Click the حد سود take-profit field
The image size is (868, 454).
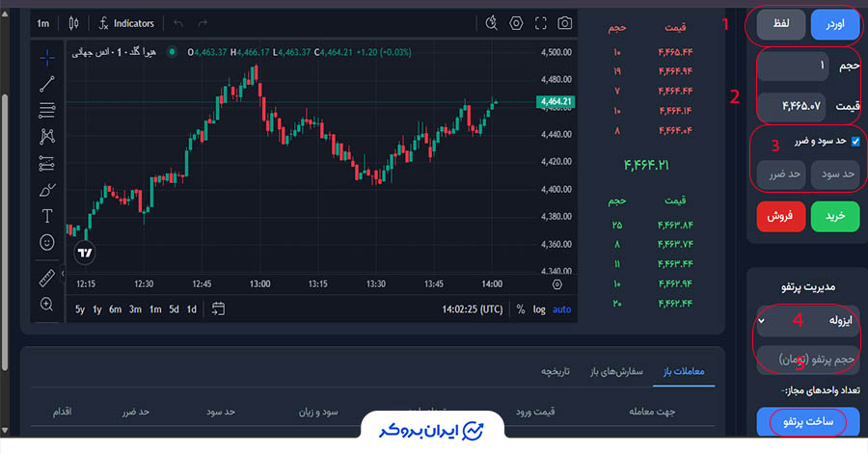835,174
